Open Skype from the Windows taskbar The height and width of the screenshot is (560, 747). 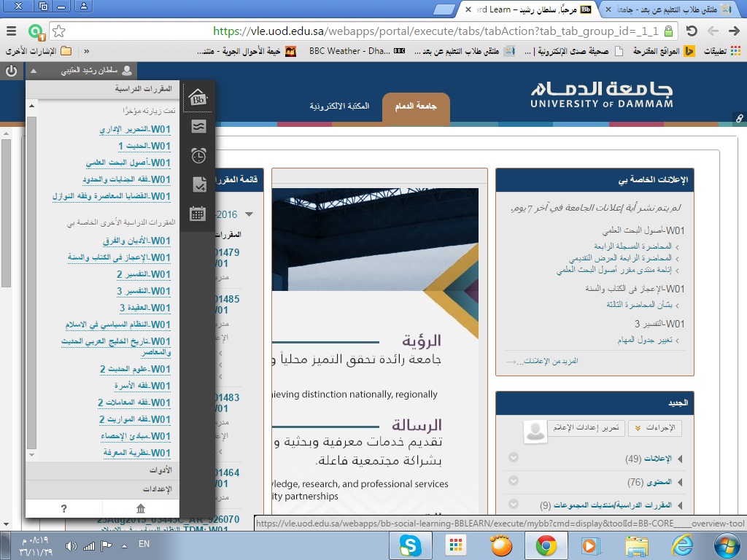410,545
